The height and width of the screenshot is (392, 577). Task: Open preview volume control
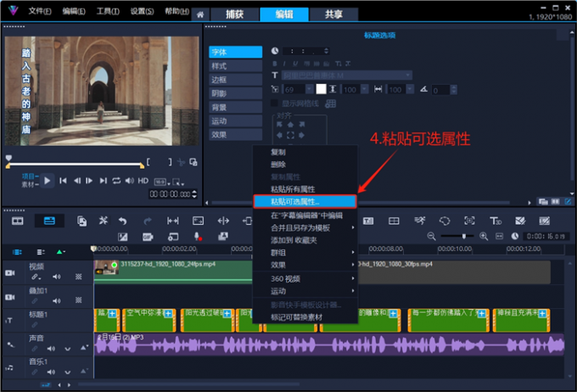click(x=130, y=181)
